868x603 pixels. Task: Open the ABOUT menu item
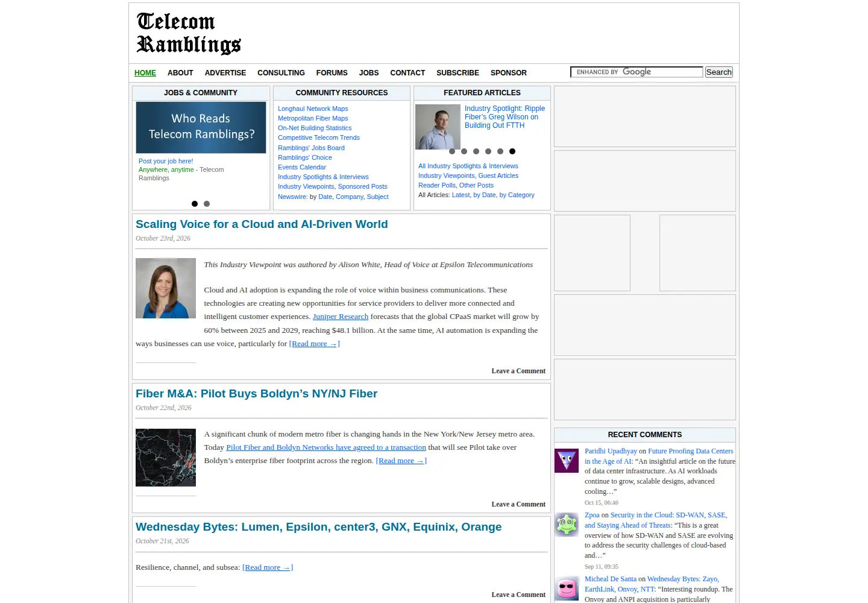click(180, 73)
